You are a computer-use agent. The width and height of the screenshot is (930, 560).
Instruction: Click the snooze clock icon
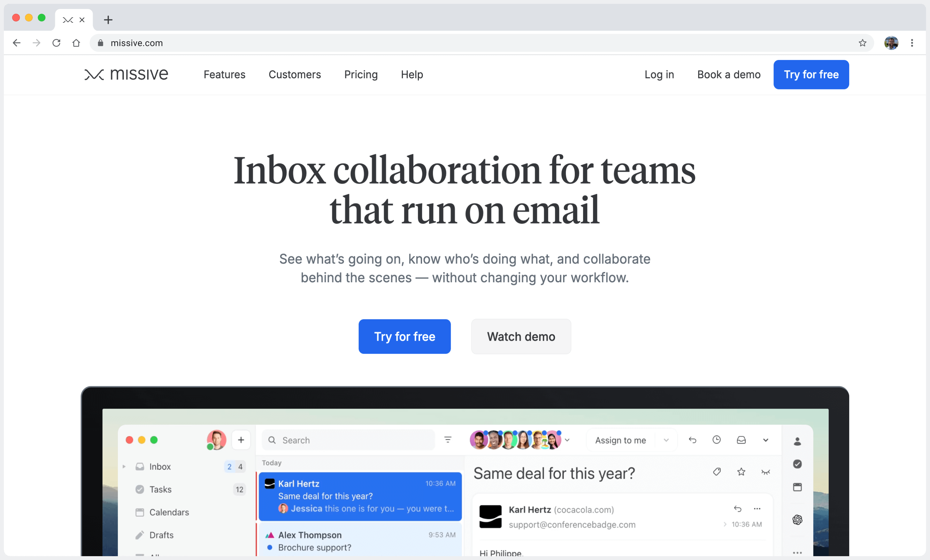point(717,440)
